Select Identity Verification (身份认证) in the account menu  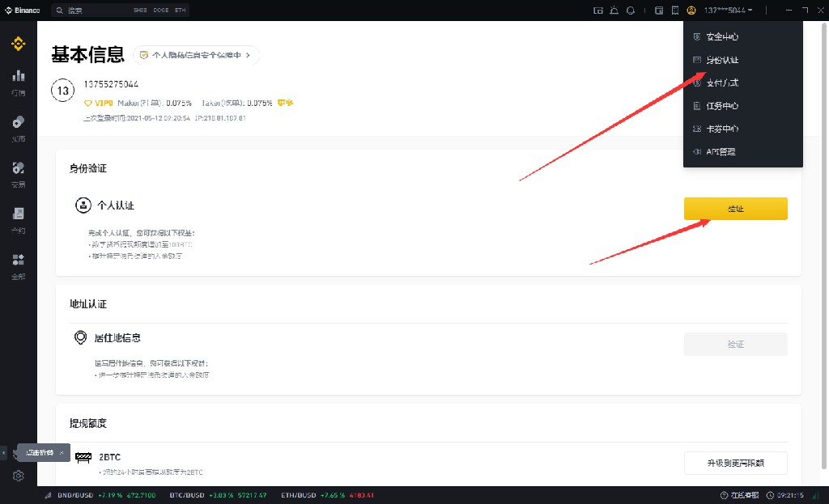point(743,60)
